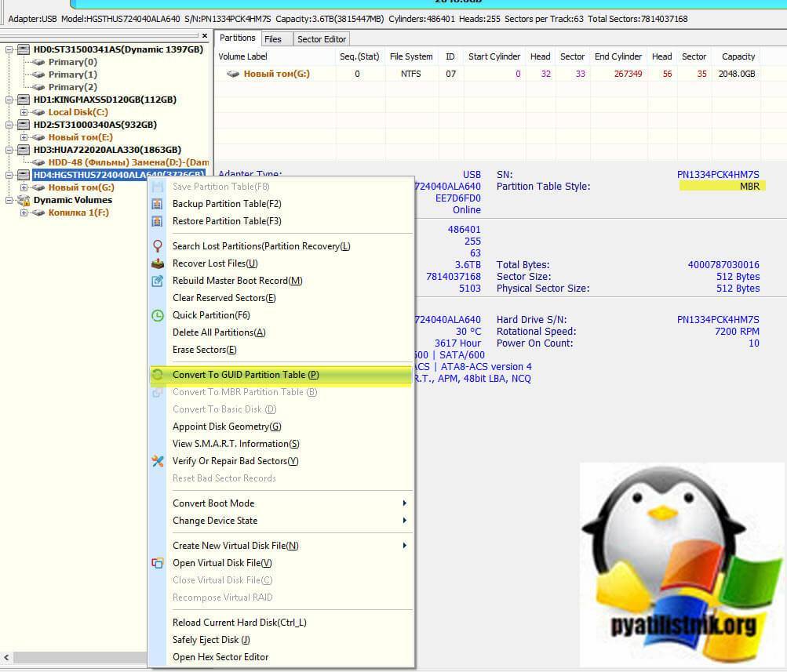Expand the Local Disk(C:) tree node

coord(24,112)
